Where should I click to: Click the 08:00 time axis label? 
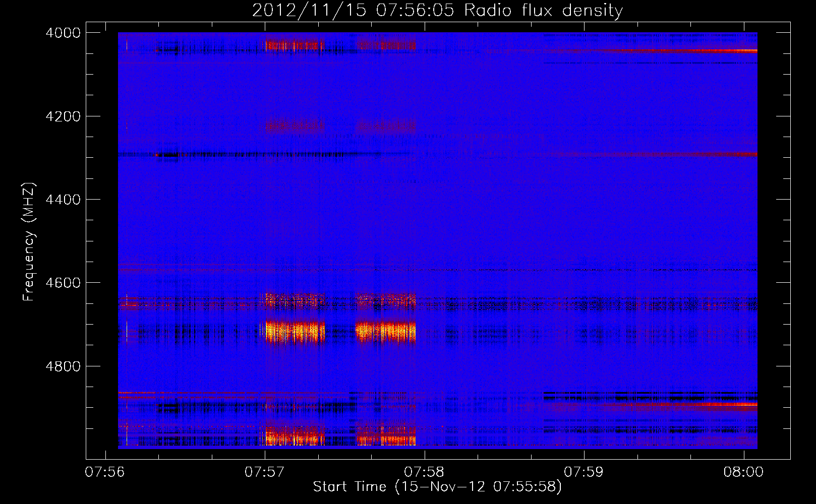click(743, 472)
